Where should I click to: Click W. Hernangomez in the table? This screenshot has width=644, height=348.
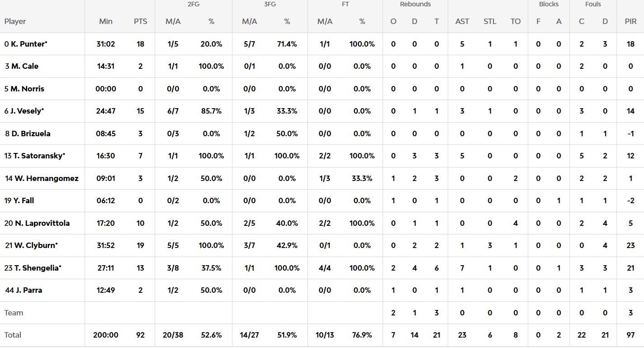tap(46, 178)
